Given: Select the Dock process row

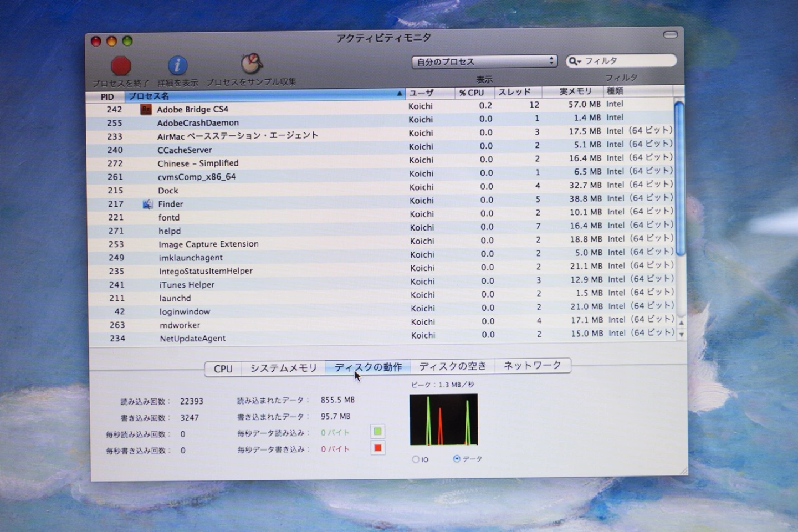Looking at the screenshot, I should click(381, 188).
